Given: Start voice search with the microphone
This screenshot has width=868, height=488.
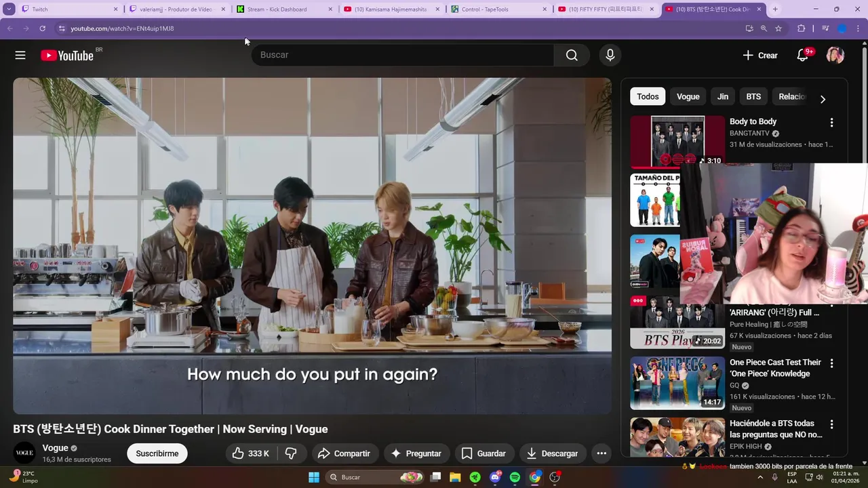Looking at the screenshot, I should coord(610,55).
